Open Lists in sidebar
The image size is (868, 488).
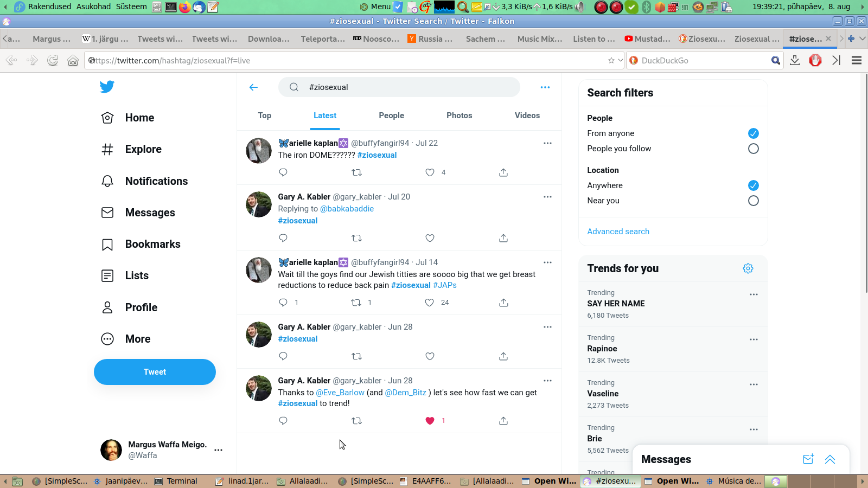coord(125,275)
